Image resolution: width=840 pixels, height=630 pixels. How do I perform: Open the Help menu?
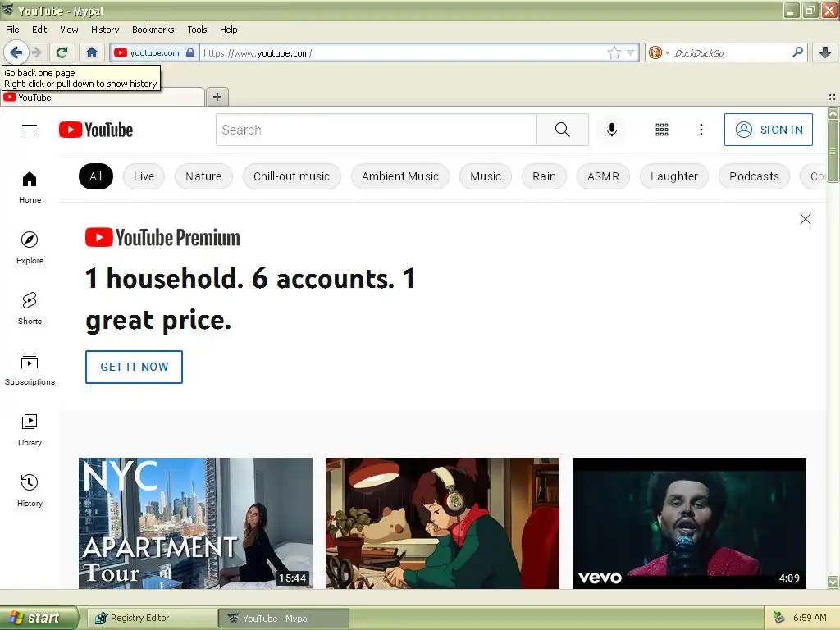click(229, 30)
